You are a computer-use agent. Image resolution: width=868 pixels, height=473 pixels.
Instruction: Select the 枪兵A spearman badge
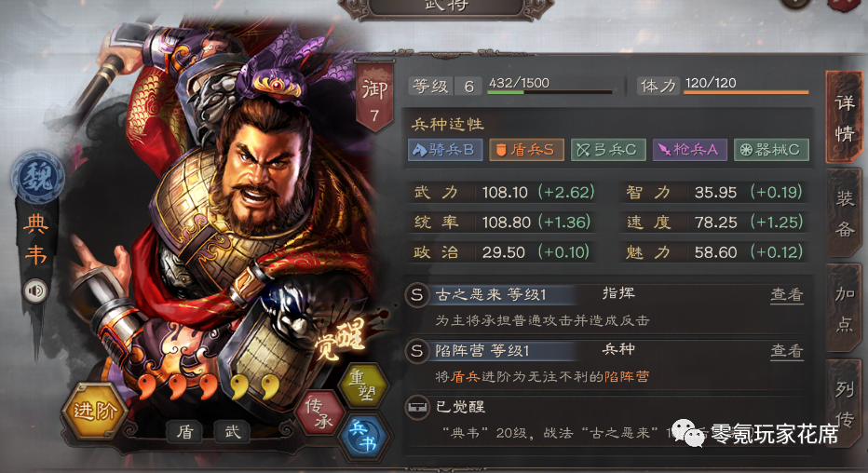click(690, 150)
